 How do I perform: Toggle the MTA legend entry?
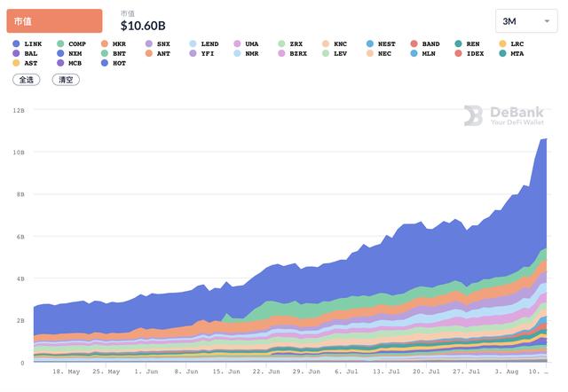(x=511, y=53)
